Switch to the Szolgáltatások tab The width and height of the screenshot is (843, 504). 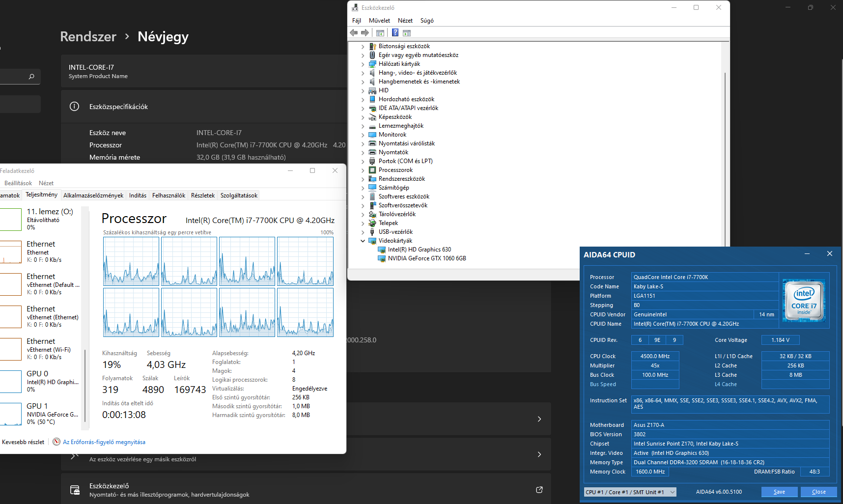coord(239,196)
